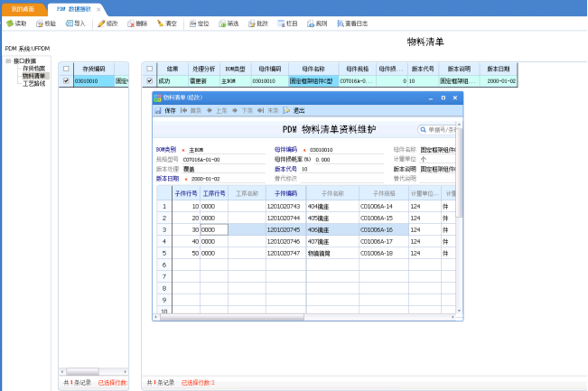Click cell 1201020747 in the child item table
This screenshot has height=391, width=588.
pos(285,254)
